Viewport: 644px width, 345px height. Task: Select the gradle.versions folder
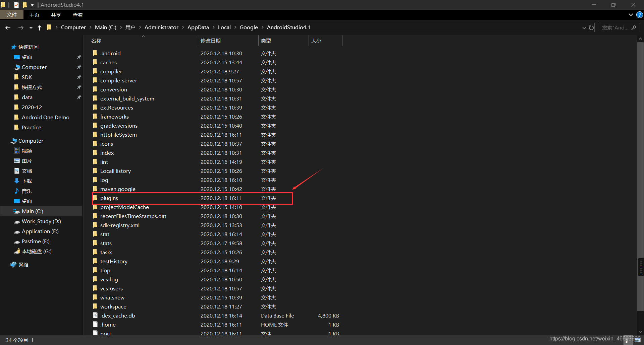(x=119, y=126)
